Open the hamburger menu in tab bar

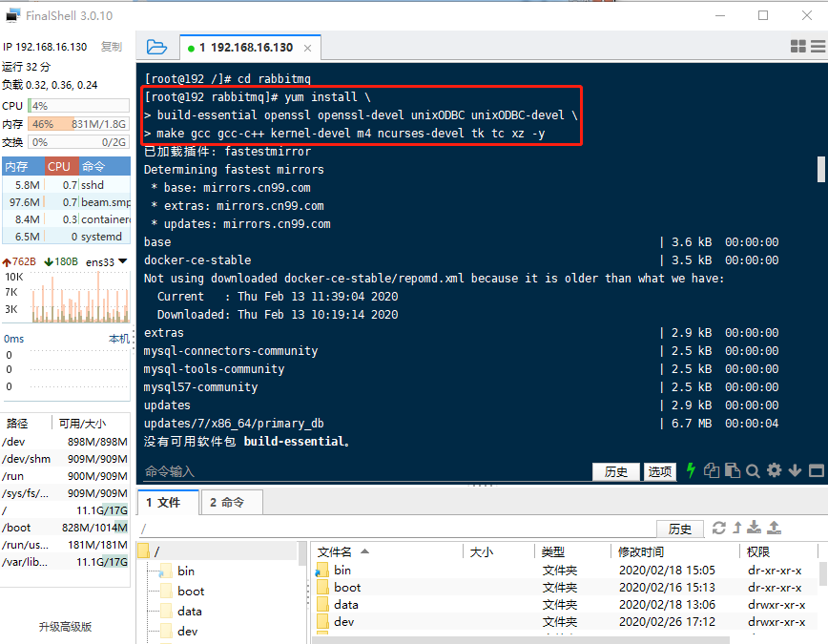(x=818, y=47)
